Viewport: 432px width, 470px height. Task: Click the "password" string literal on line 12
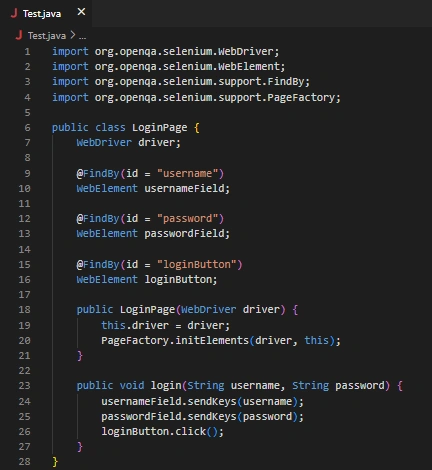click(187, 219)
